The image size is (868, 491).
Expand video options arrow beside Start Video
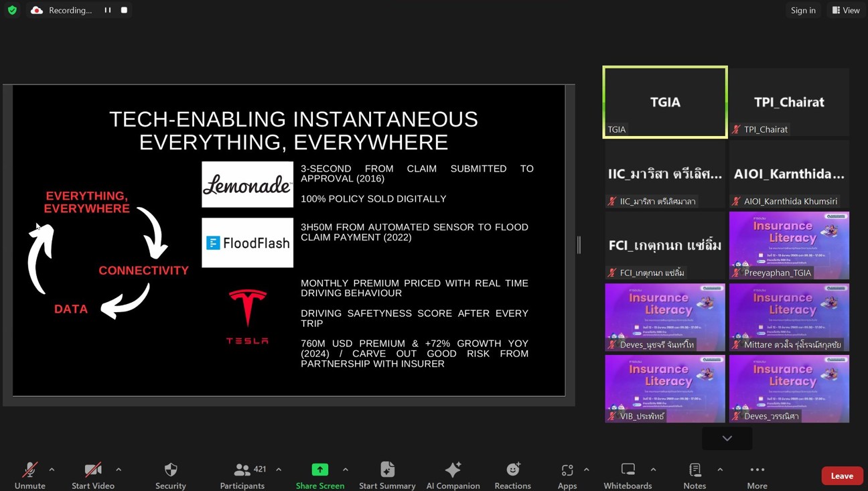coord(119,470)
